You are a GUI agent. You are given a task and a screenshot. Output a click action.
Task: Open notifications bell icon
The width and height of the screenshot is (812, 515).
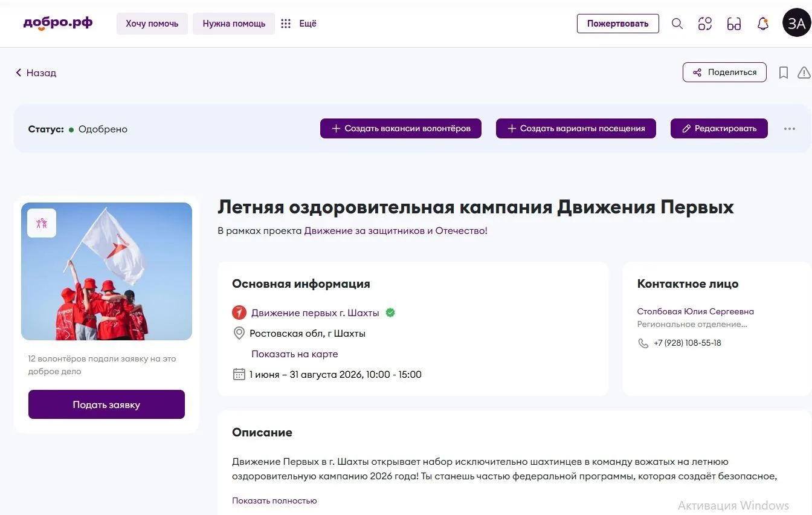[x=763, y=24]
